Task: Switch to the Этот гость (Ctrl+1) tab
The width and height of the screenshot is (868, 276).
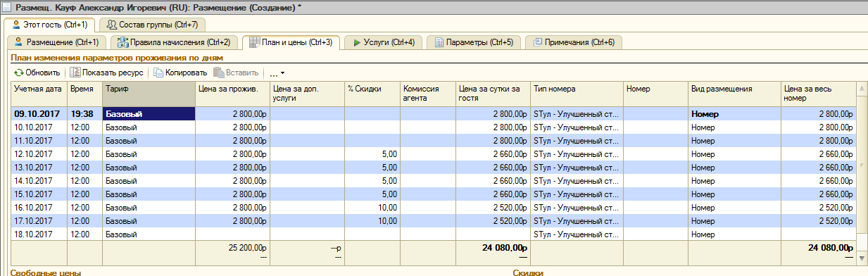Action: (x=49, y=25)
